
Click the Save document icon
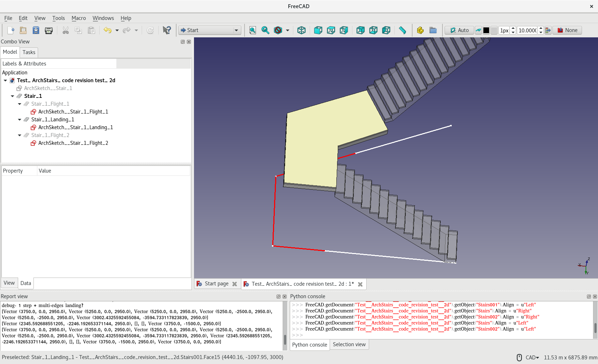tap(36, 30)
